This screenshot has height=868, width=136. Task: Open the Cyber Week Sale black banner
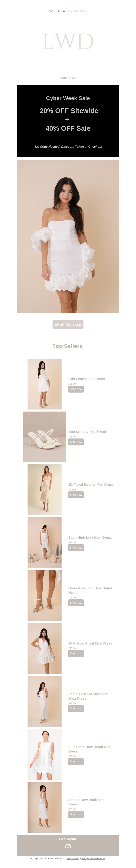click(x=68, y=121)
